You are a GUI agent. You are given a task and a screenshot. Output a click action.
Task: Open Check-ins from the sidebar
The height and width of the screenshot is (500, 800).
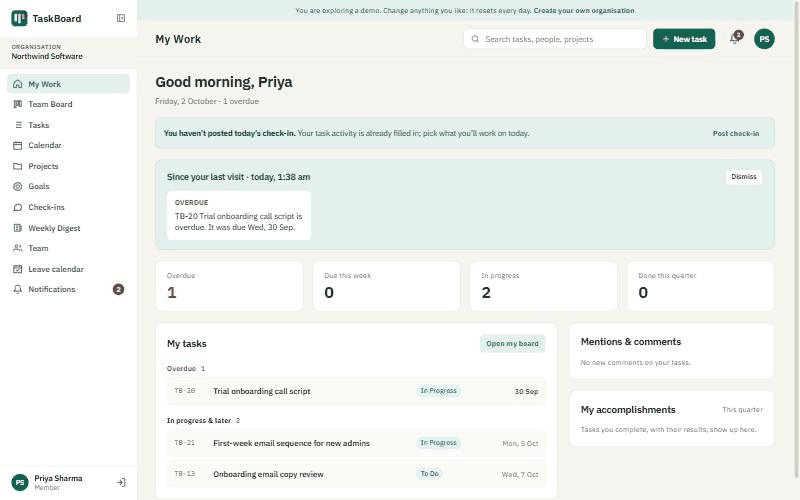[68, 208]
